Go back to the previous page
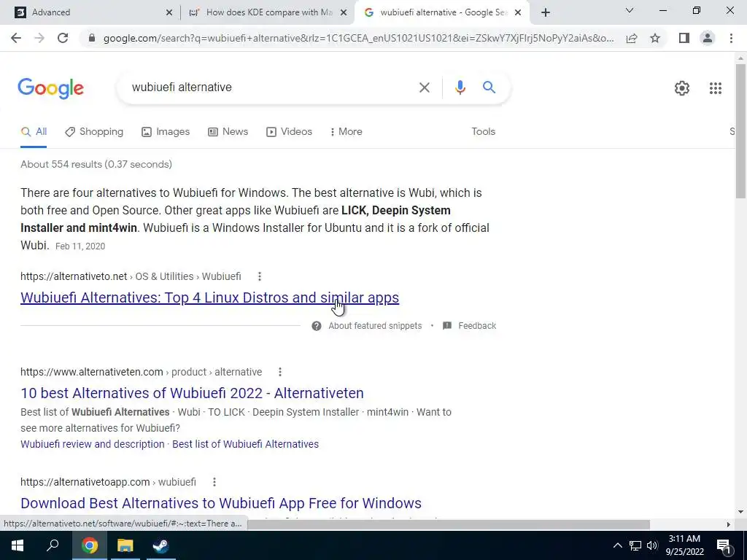The width and height of the screenshot is (747, 560). tap(16, 38)
